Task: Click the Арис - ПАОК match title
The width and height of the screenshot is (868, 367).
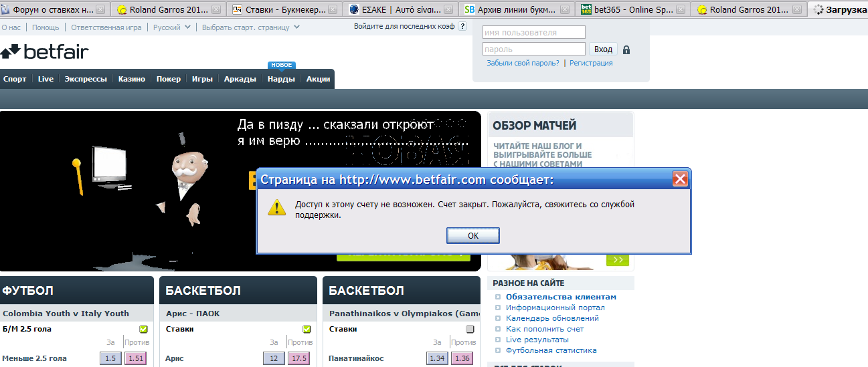Action: [193, 314]
